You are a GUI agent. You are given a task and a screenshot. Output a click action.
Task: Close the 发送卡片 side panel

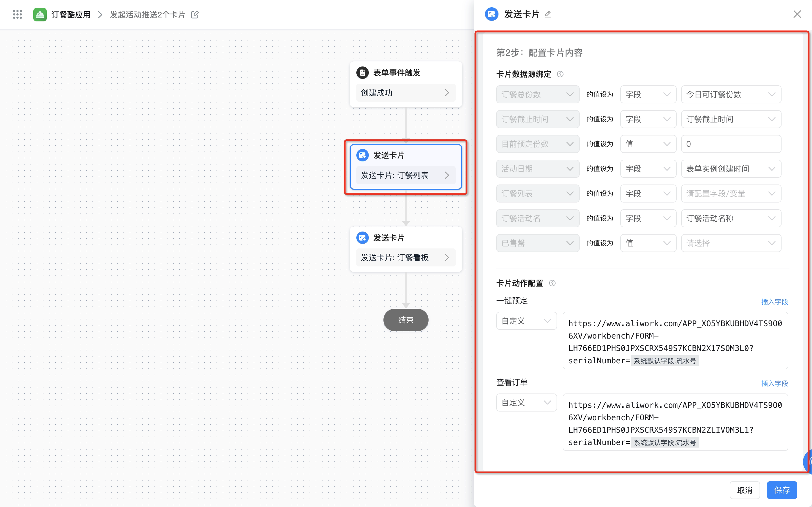pos(797,14)
